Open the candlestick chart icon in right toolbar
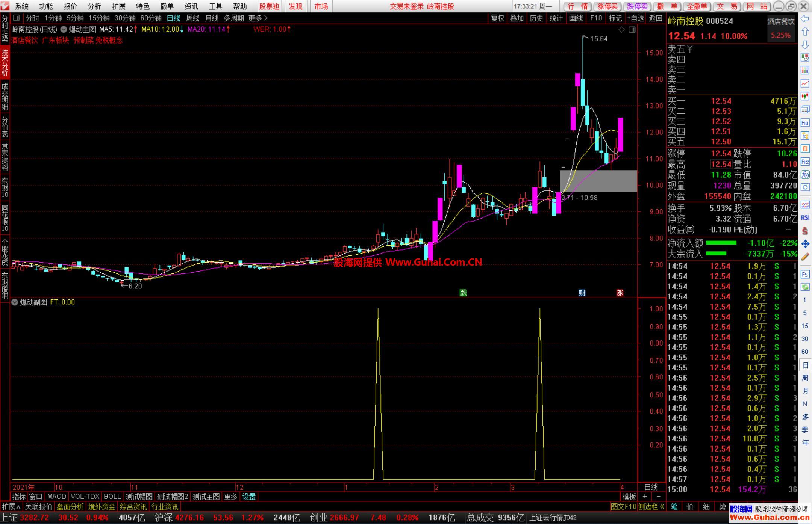 point(805,96)
